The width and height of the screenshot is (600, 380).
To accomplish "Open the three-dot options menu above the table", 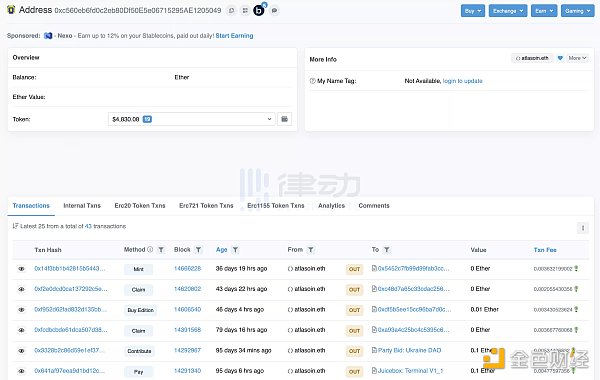I will click(583, 228).
